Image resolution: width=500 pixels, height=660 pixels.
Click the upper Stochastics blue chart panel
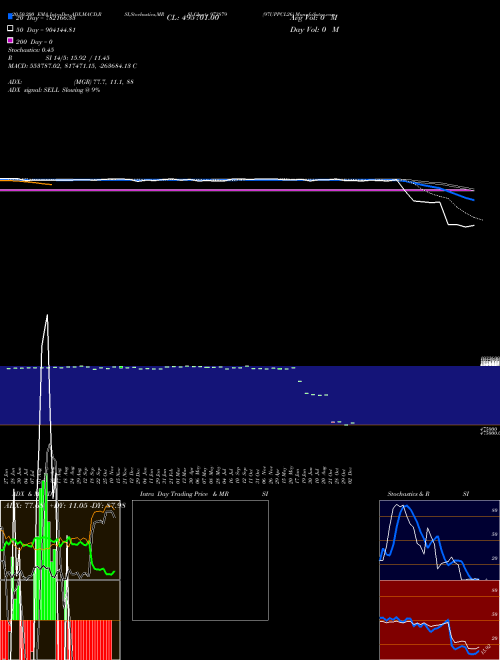439,540
